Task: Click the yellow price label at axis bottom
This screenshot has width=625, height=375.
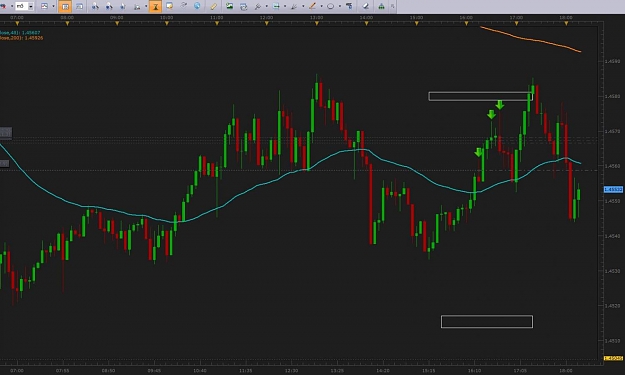Action: coord(613,358)
